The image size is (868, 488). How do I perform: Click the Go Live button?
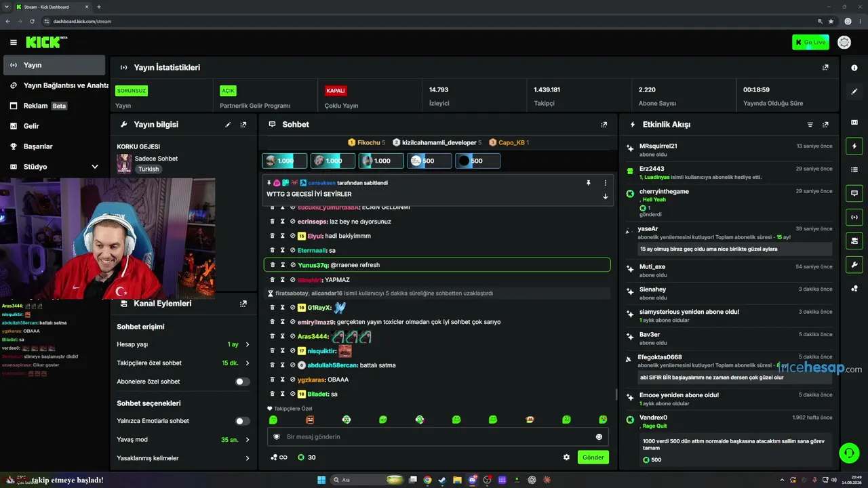(x=810, y=42)
